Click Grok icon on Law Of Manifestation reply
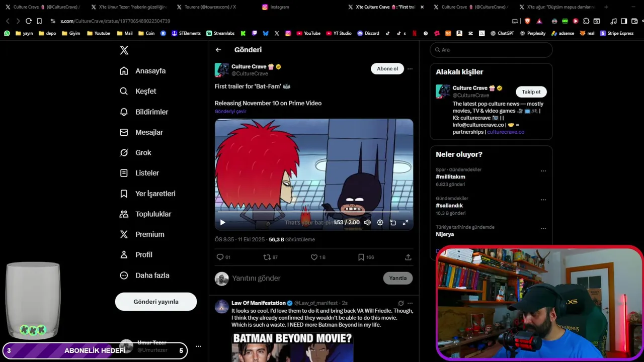Viewport: 644px width, 362px height. (401, 303)
